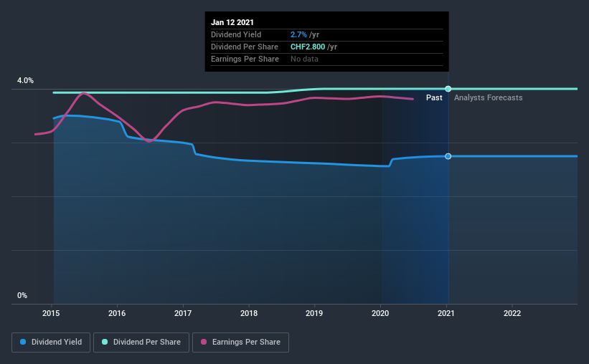Click the pink Earnings Per Share legend dot
Viewport: 589px width, 364px height.
(204, 342)
